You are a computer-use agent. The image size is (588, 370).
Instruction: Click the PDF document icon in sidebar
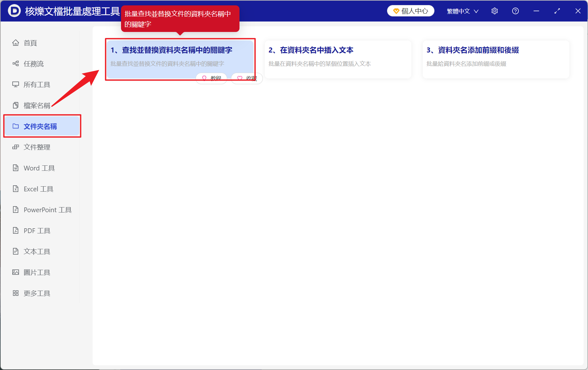15,231
